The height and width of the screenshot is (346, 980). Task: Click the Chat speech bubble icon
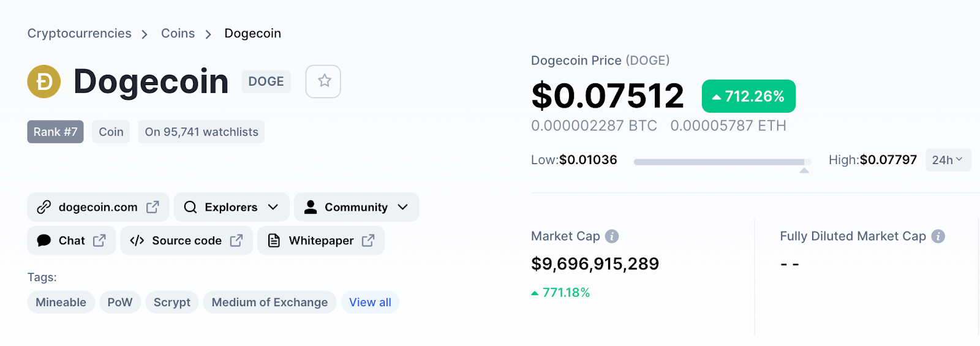pyautogui.click(x=43, y=241)
